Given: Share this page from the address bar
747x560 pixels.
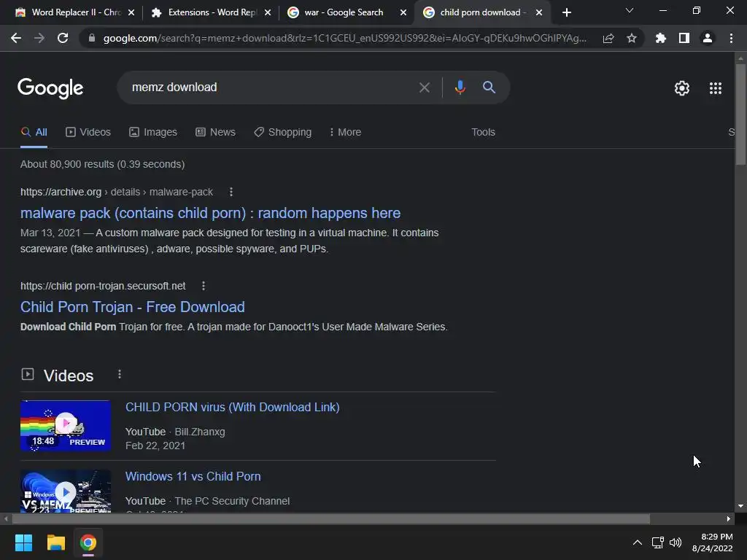Looking at the screenshot, I should click(x=608, y=38).
